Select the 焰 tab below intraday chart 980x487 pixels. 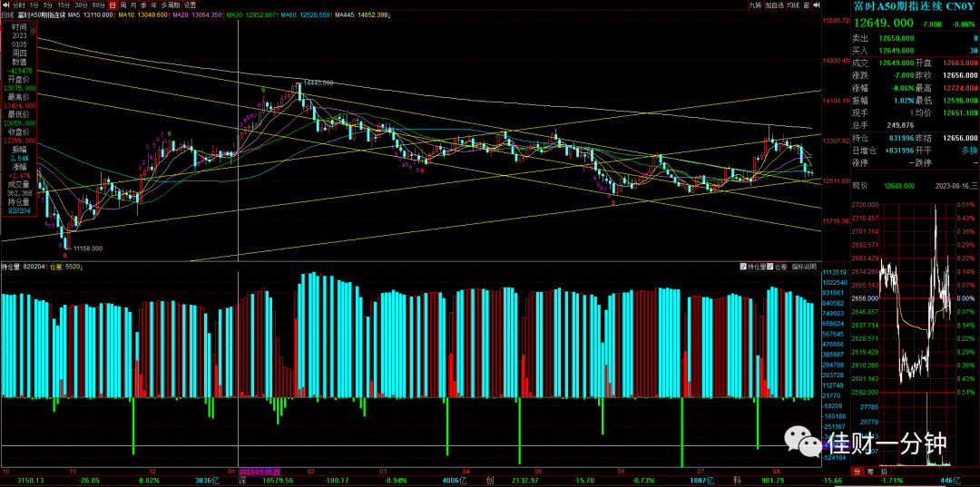point(884,472)
